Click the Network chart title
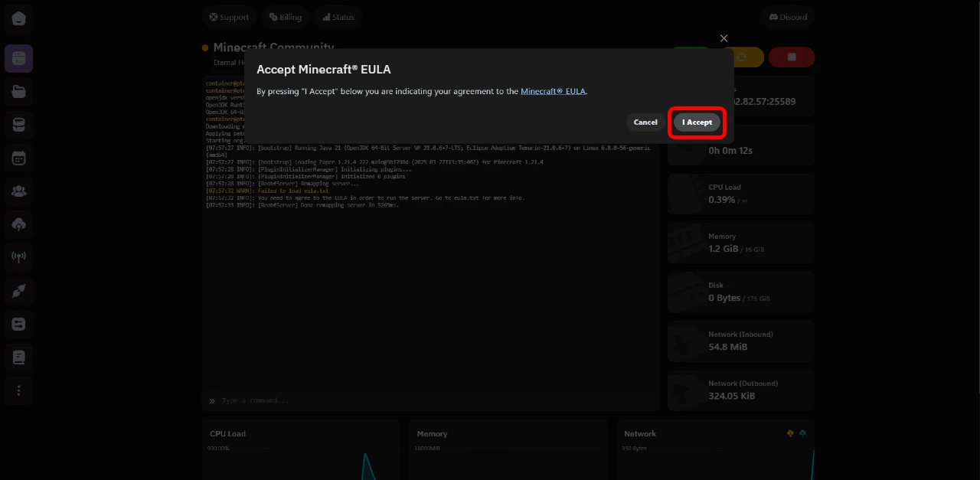The image size is (980, 480). 640,434
